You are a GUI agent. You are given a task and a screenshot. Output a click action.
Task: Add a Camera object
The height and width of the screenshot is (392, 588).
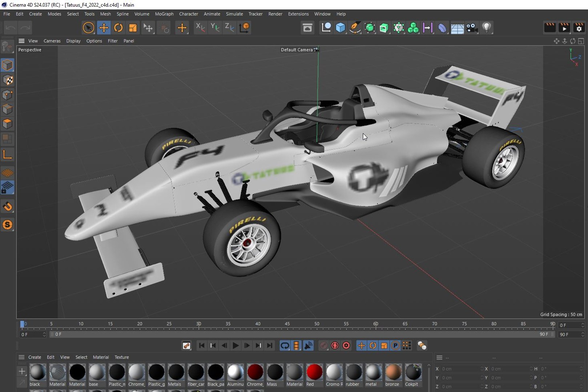click(472, 28)
